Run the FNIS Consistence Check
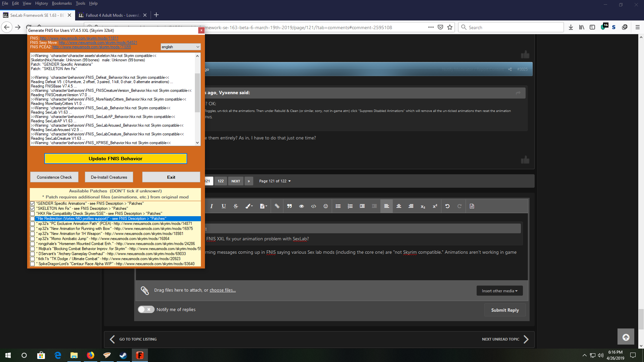Viewport: 644px width, 362px height. (54, 177)
